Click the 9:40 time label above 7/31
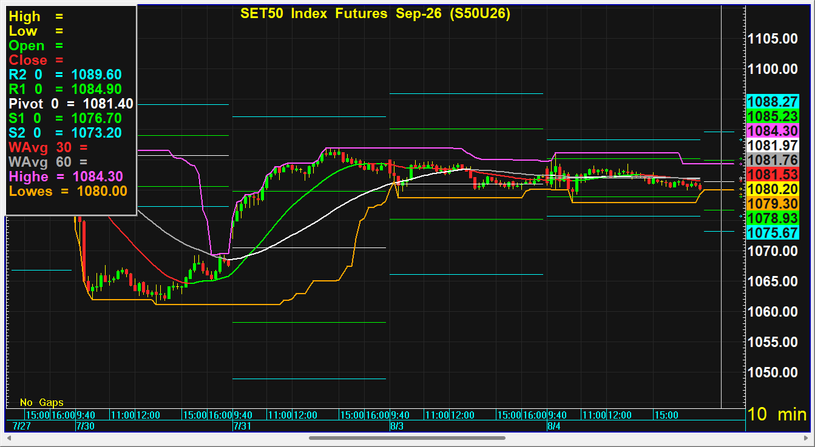Viewport: 815px width, 447px height. (x=243, y=415)
